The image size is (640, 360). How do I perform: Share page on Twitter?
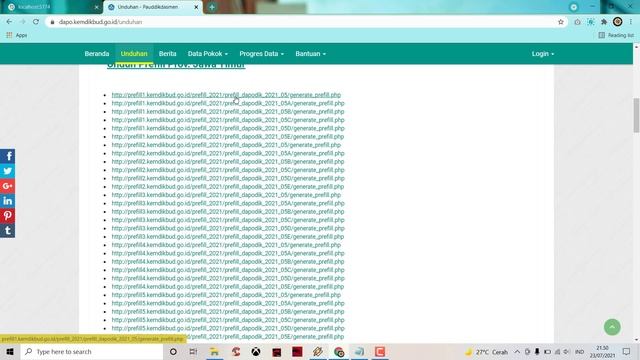[7, 171]
